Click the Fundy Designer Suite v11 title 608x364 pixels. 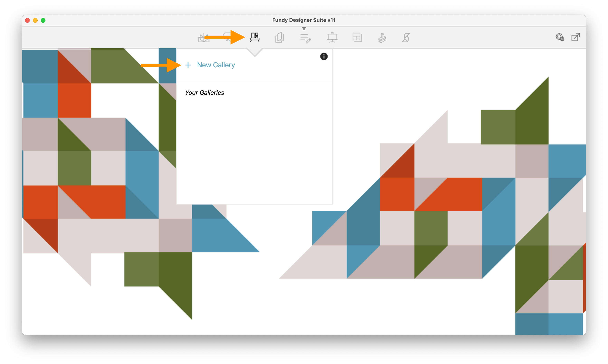tap(304, 20)
